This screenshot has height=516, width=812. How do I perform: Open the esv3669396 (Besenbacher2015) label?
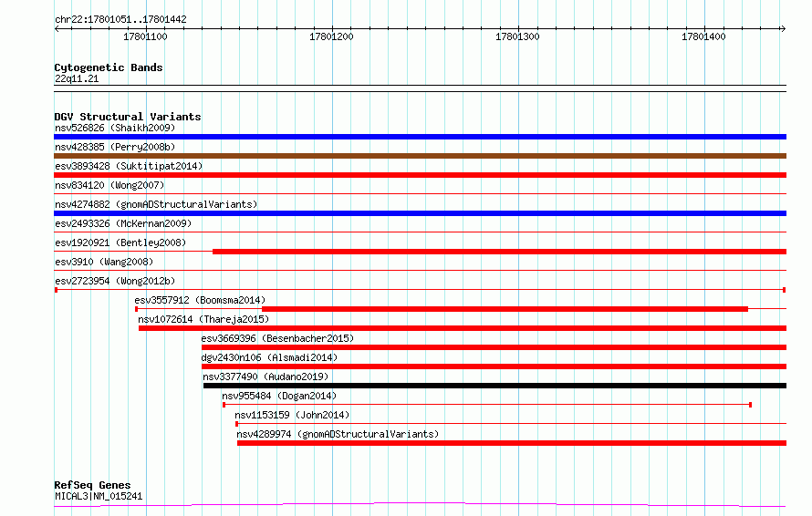(x=277, y=338)
